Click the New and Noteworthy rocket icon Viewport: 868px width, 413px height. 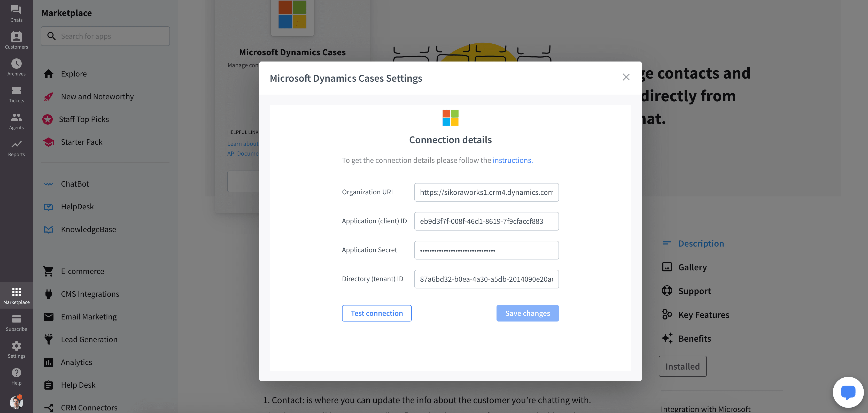(x=49, y=97)
